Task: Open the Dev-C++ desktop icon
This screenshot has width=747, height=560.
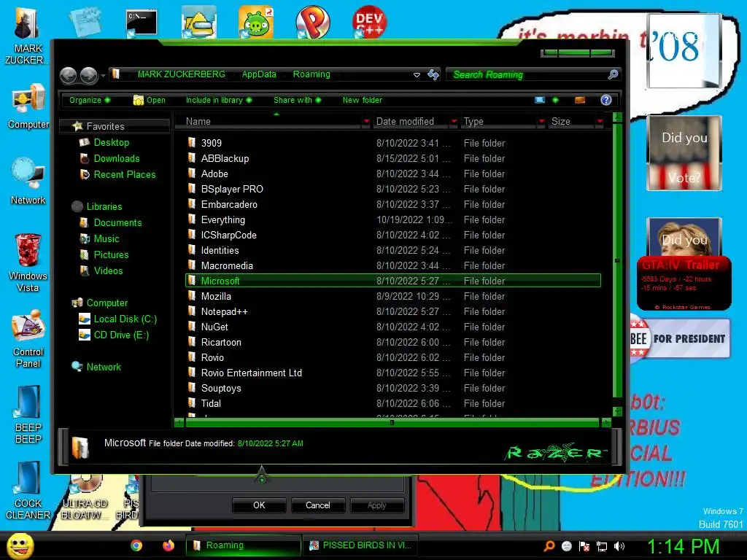Action: 369,22
